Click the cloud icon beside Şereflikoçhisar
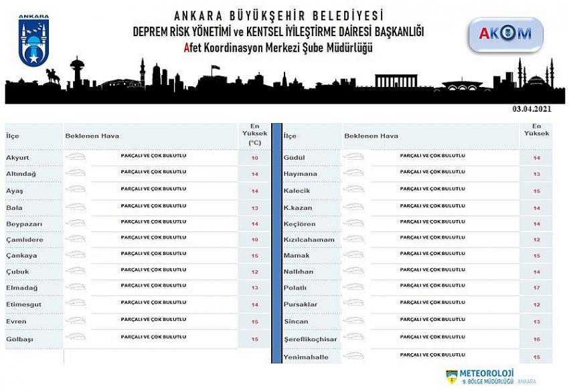 click(353, 339)
